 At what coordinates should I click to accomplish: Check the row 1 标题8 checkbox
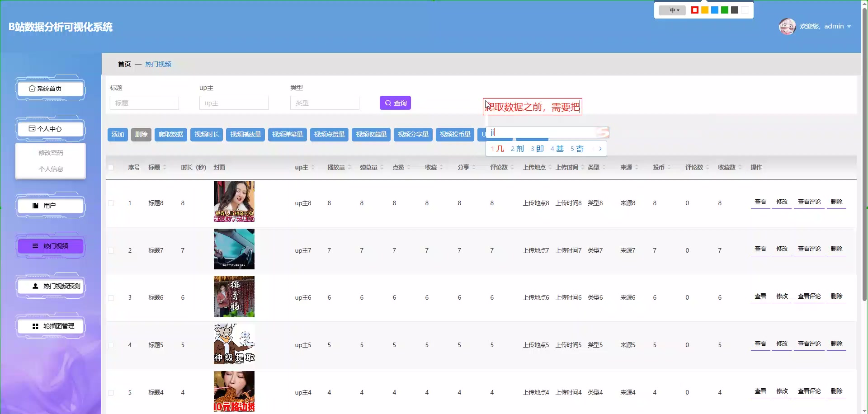(111, 203)
